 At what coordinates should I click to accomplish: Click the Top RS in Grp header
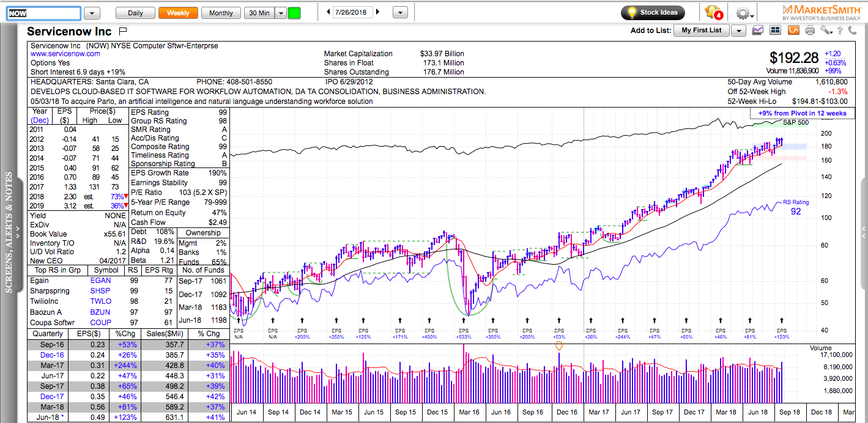click(x=58, y=270)
